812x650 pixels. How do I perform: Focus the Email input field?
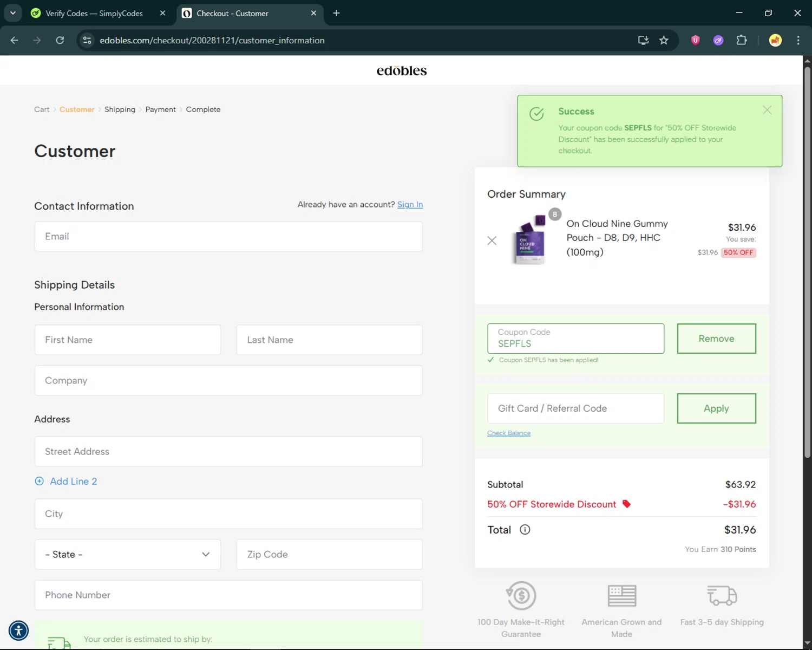[x=228, y=236]
